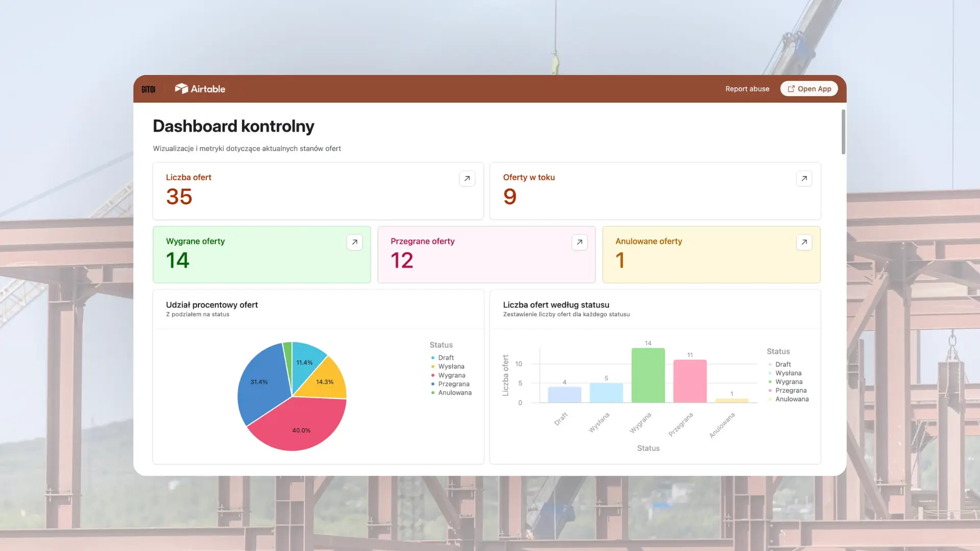Click the GITO brand logo
Viewport: 980px width, 551px height.
pyautogui.click(x=149, y=88)
